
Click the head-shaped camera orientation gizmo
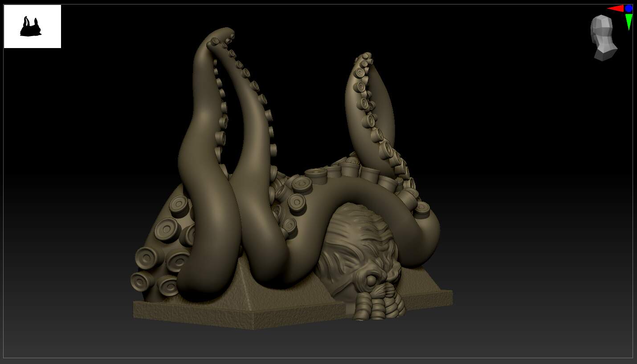coord(603,38)
